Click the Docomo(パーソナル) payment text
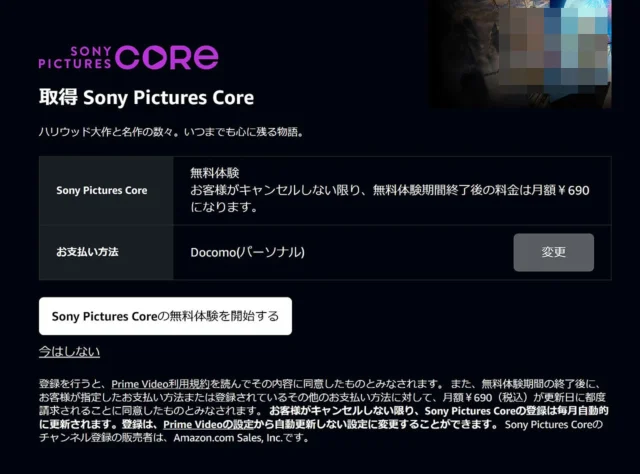The width and height of the screenshot is (640, 474). point(247,252)
